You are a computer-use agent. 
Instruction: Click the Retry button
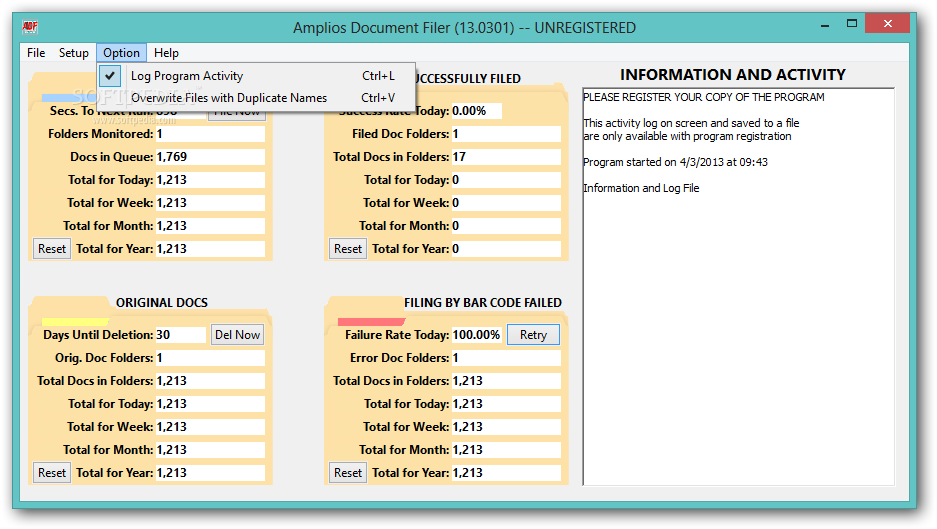[533, 335]
